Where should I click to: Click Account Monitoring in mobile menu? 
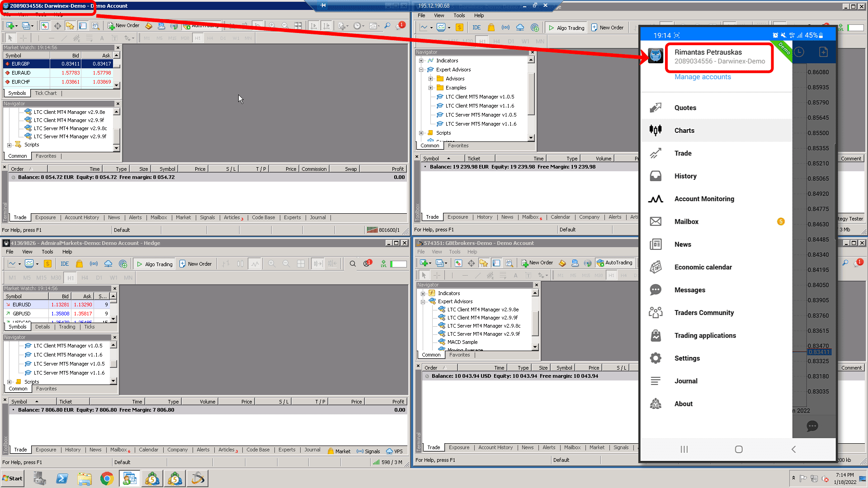705,199
